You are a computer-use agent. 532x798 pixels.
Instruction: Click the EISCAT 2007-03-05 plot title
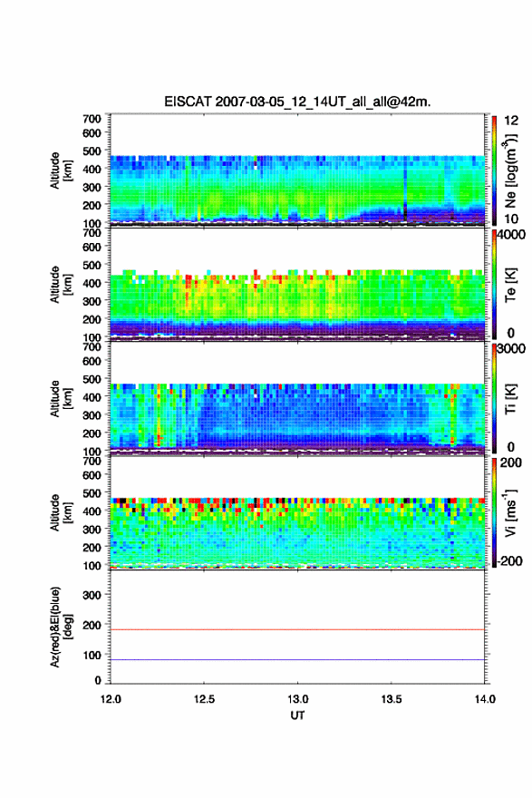point(297,102)
